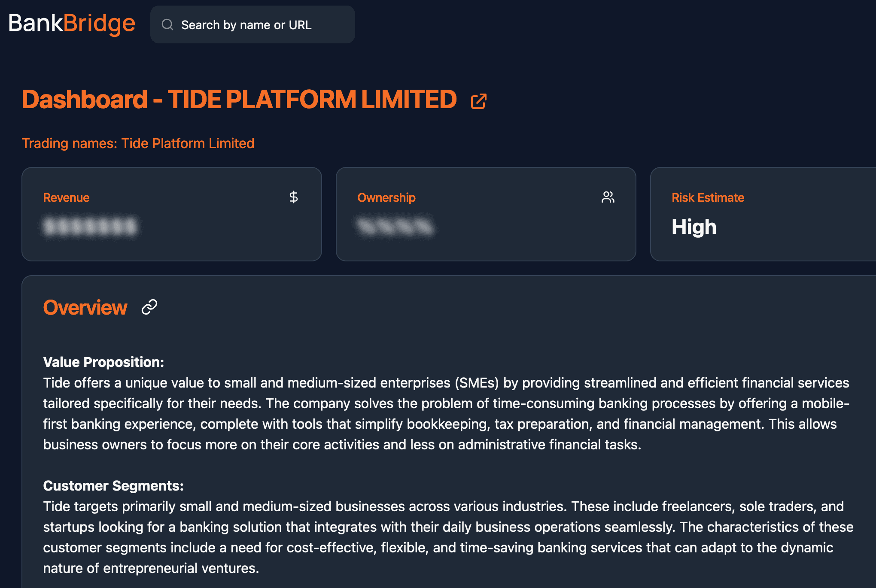The image size is (876, 588).
Task: Click the people icon on the Ownership card
Action: [x=608, y=197]
